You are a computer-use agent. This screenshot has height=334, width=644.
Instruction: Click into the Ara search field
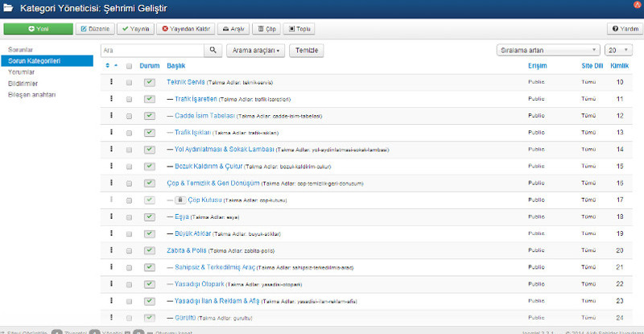click(152, 50)
